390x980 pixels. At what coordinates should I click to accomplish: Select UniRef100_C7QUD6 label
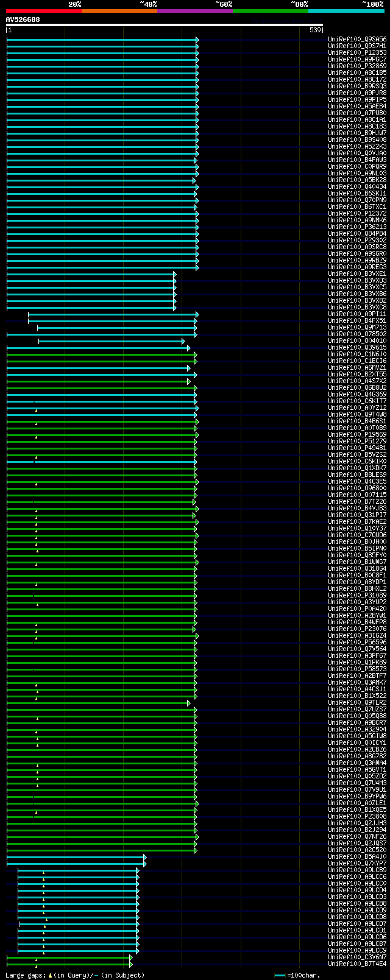[357, 535]
